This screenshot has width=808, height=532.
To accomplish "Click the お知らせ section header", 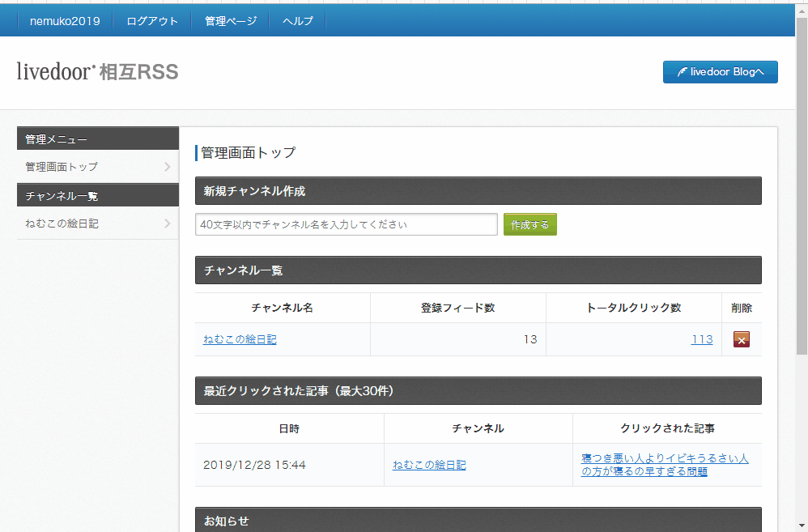I will [x=478, y=520].
